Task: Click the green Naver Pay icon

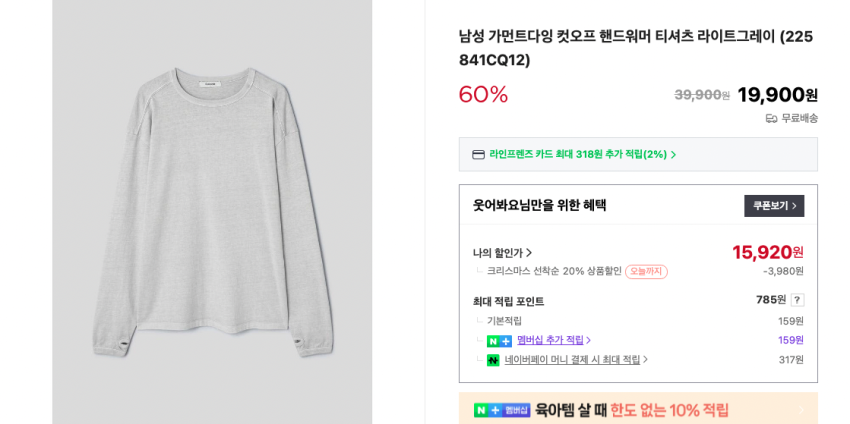Action: click(x=493, y=360)
